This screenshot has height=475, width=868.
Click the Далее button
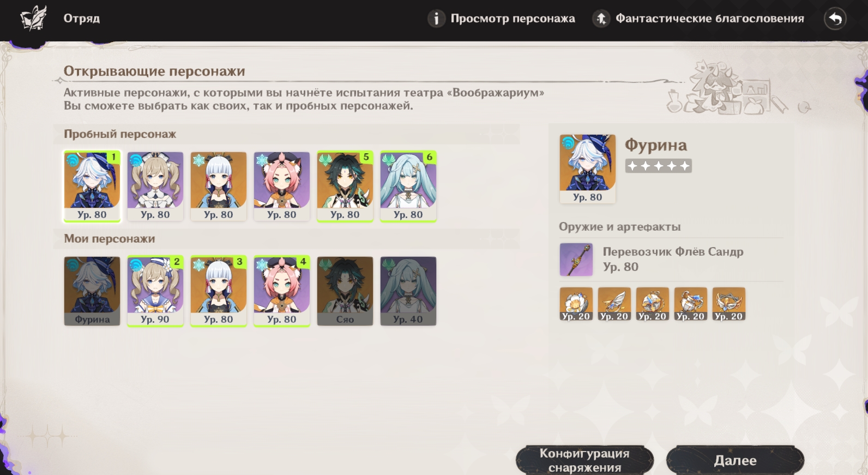pyautogui.click(x=735, y=460)
